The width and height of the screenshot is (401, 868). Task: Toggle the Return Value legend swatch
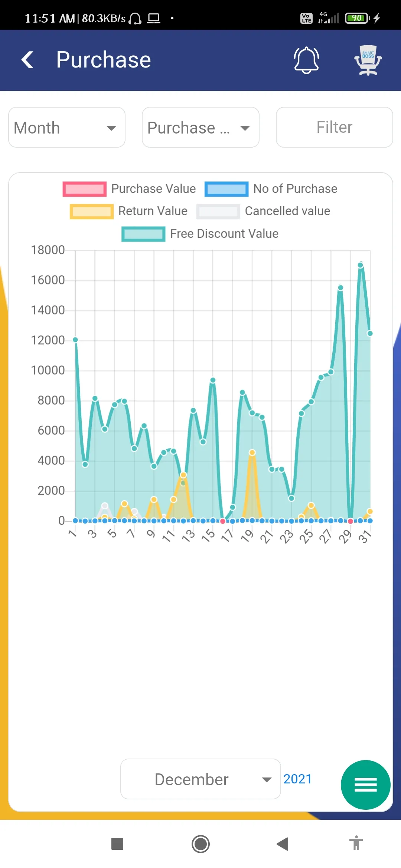click(x=92, y=211)
